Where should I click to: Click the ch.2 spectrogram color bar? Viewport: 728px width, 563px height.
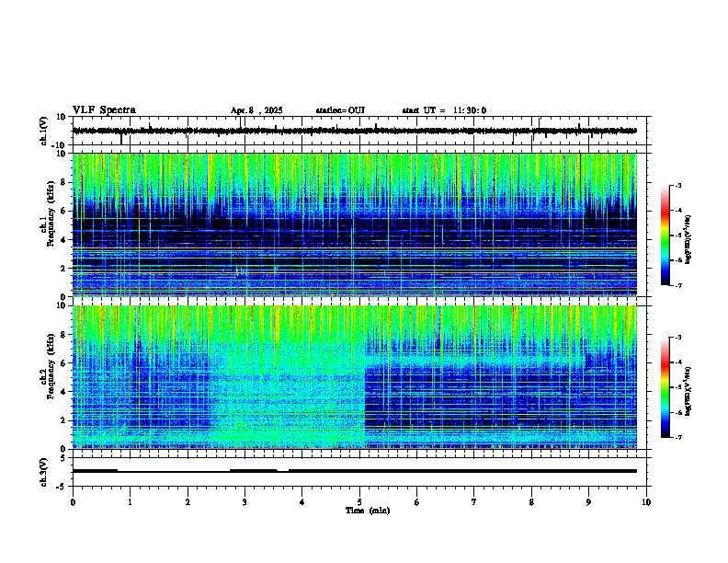665,387
